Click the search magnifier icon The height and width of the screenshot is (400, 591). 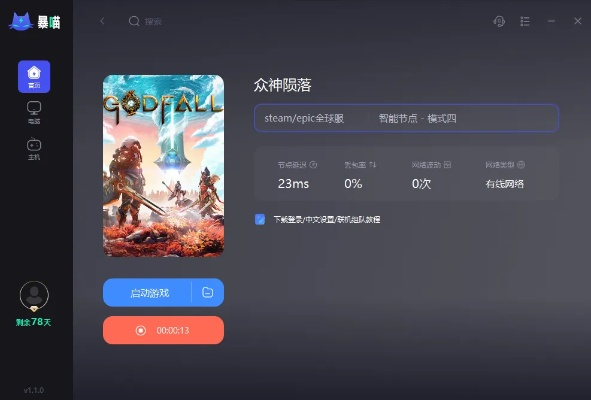click(134, 21)
